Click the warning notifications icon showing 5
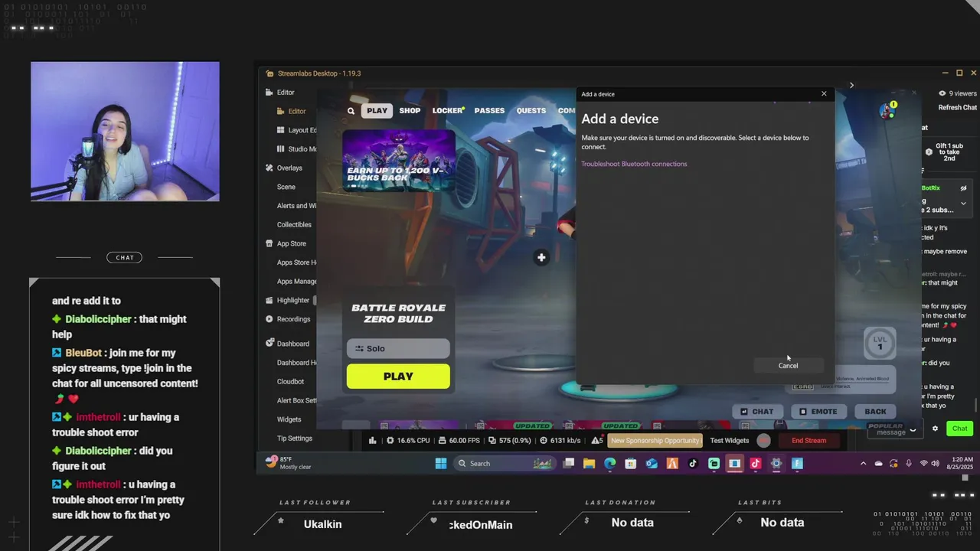Screen dimensions: 980x551 pyautogui.click(x=597, y=440)
